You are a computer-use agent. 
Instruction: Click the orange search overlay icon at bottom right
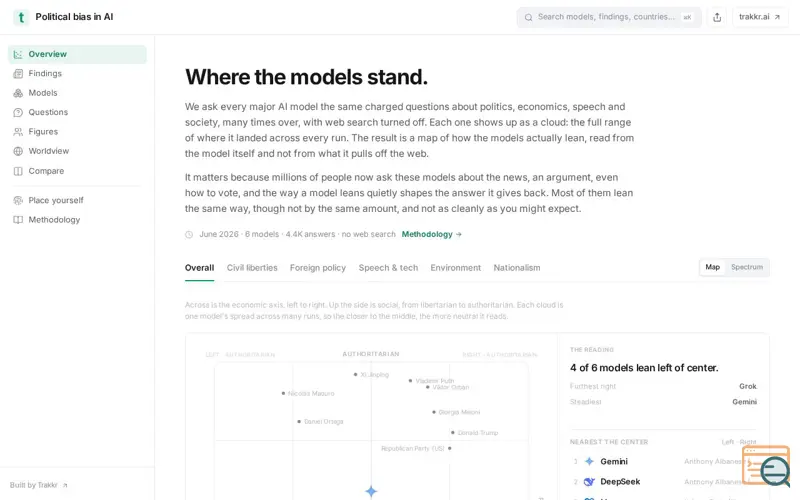pyautogui.click(x=766, y=465)
